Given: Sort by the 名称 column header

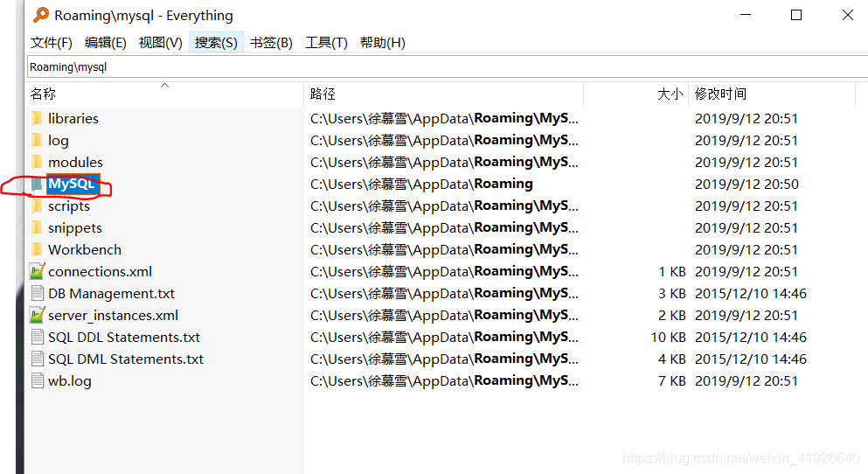Looking at the screenshot, I should [x=164, y=94].
